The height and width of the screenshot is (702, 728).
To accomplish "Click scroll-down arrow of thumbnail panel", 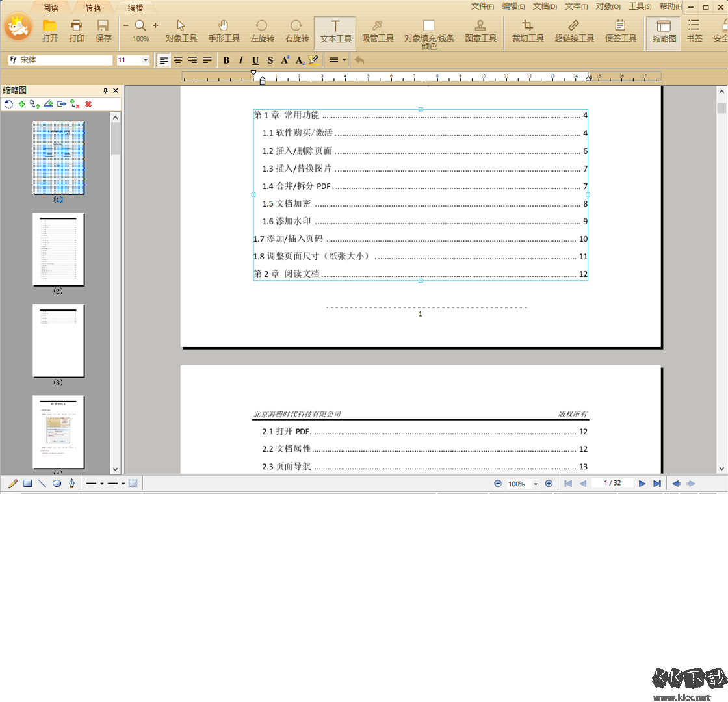I will [x=116, y=469].
